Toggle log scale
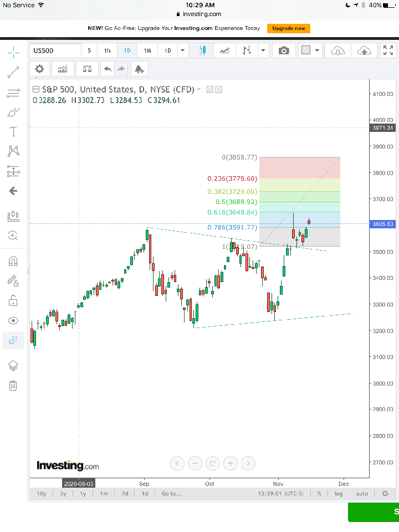 pyautogui.click(x=339, y=494)
